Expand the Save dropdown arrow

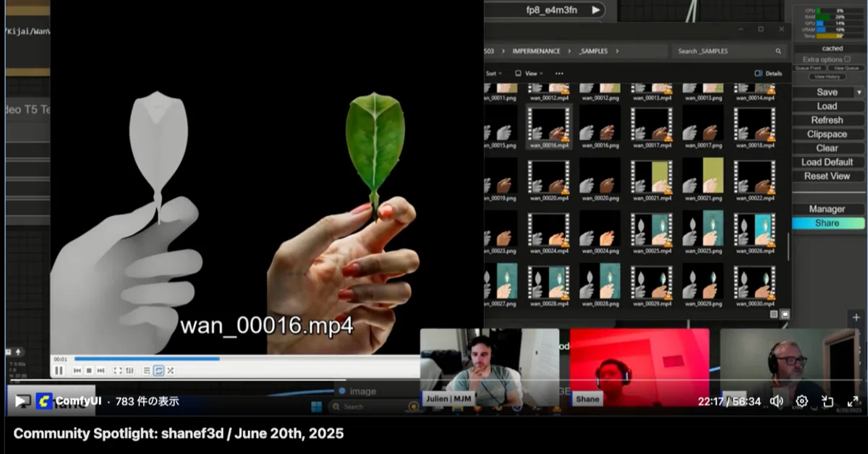click(x=859, y=92)
